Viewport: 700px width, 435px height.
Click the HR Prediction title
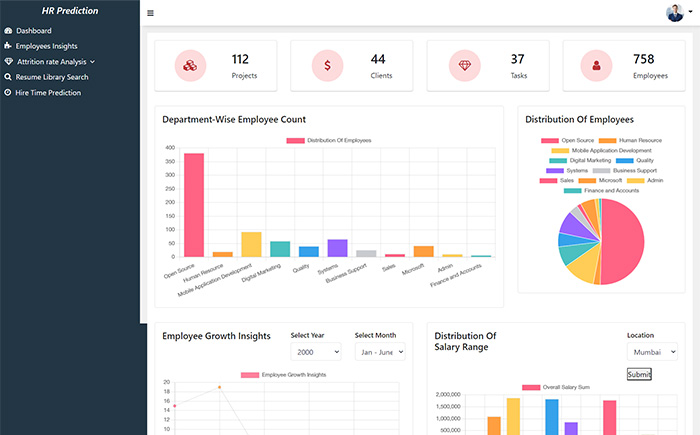[70, 11]
